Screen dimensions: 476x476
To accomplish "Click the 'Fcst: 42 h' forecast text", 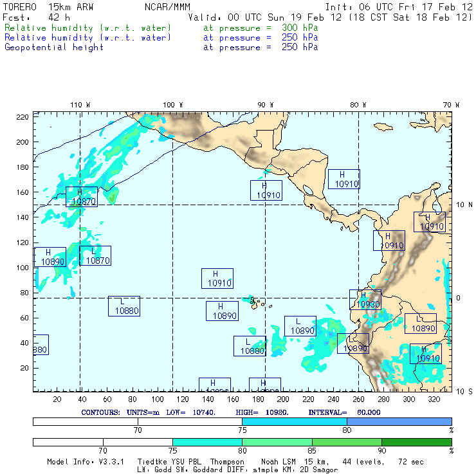I will point(36,17).
